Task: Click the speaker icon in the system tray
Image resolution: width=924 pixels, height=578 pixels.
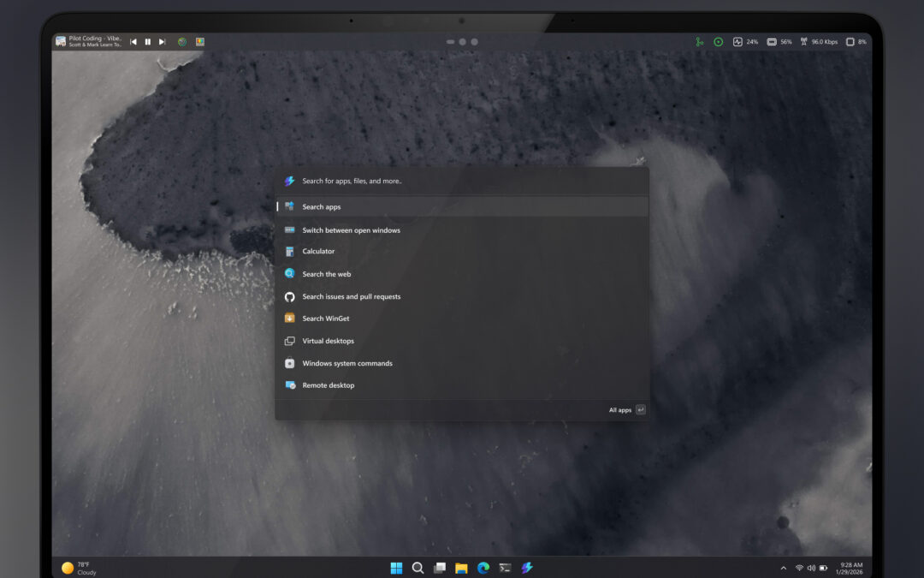Action: click(x=810, y=567)
